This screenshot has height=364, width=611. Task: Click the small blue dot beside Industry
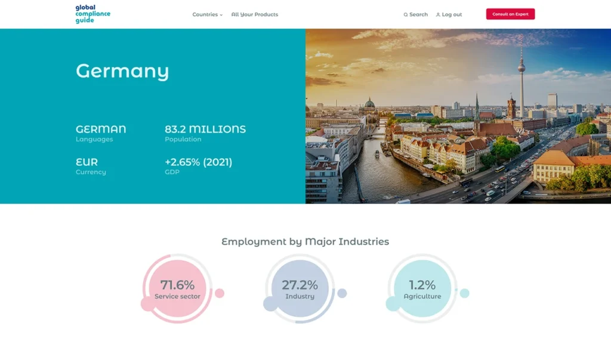(342, 293)
